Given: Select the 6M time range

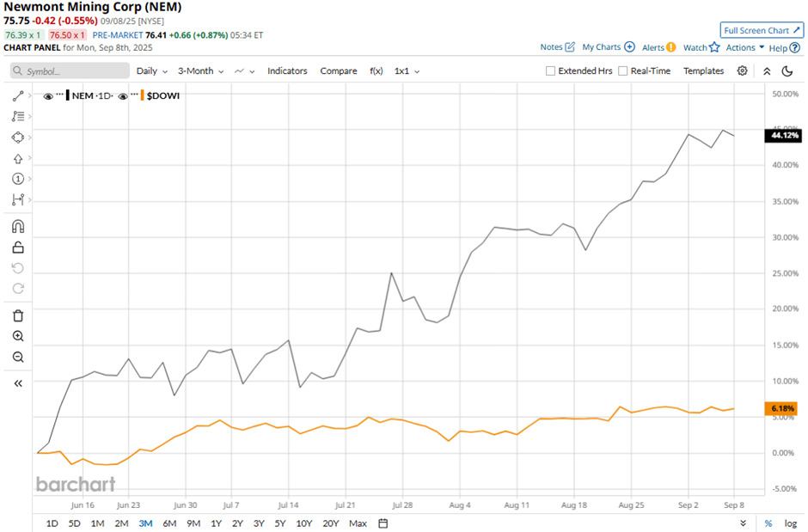Looking at the screenshot, I should point(169,523).
